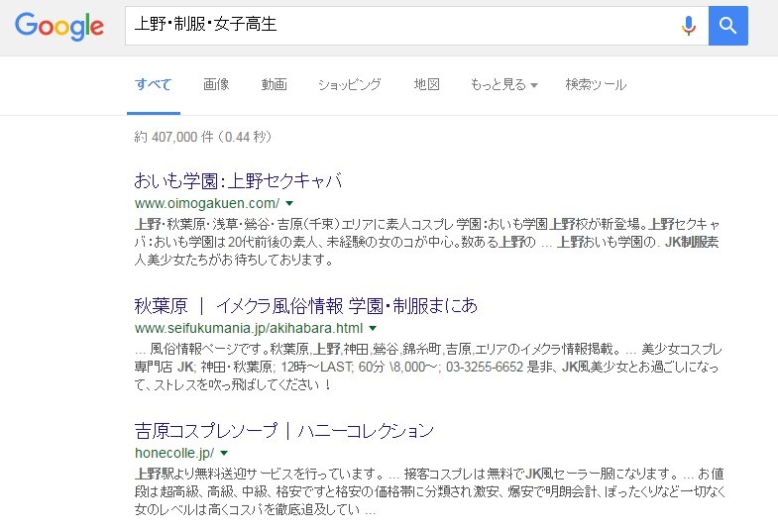Click the Google logo
Screen dimensions: 778x532
59,27
